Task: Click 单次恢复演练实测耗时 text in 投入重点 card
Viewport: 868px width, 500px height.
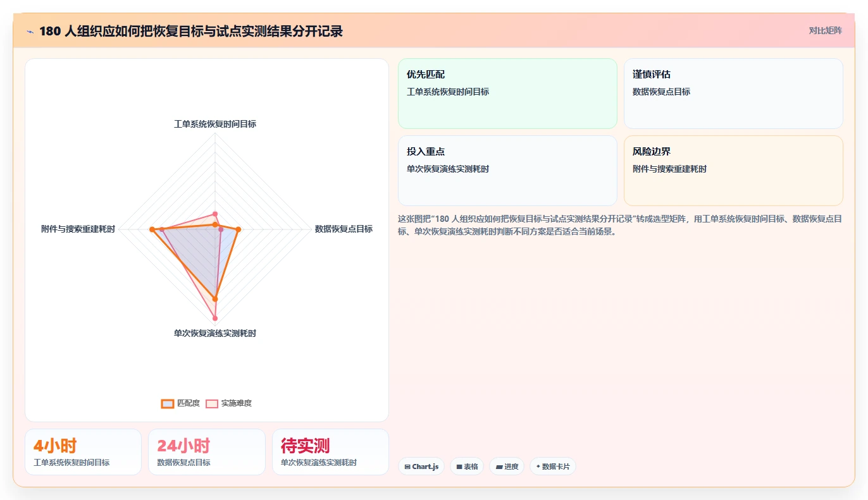Action: click(x=448, y=169)
